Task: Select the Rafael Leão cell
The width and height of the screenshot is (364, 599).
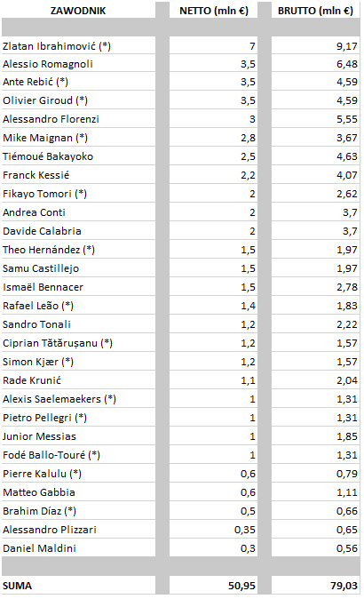Action: point(78,306)
